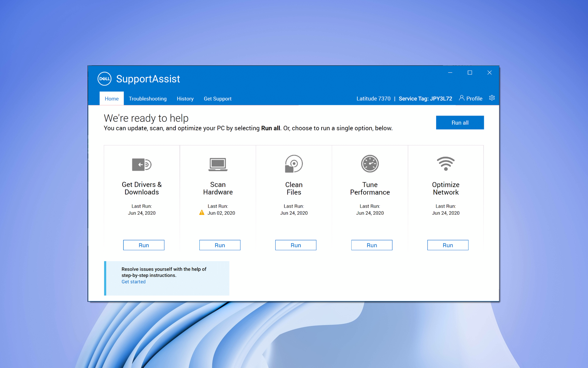Click the Dell logo icon
Viewport: 588px width, 368px height.
(x=104, y=79)
